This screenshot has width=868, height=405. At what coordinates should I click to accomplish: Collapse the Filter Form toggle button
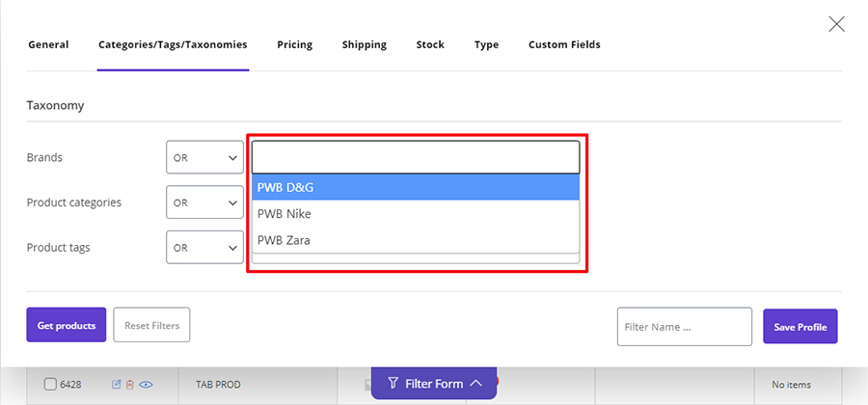click(x=434, y=384)
